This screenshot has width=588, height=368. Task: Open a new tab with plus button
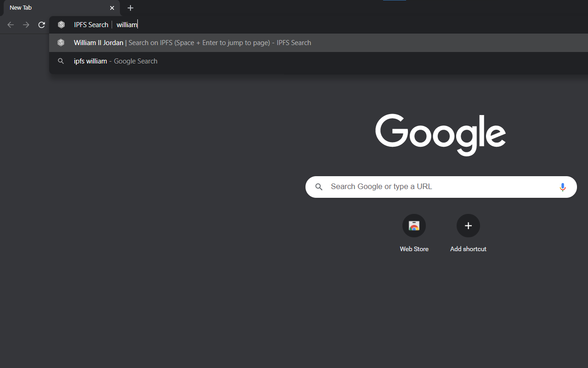(130, 8)
